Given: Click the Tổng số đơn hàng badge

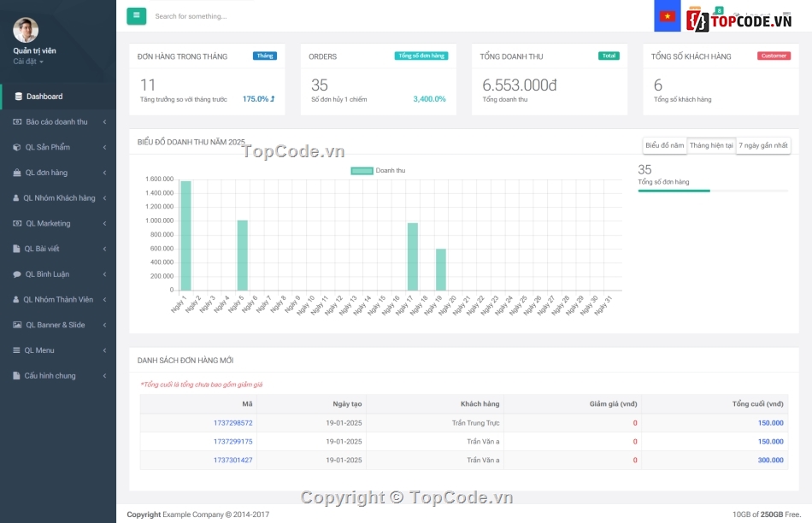Looking at the screenshot, I should tap(421, 56).
